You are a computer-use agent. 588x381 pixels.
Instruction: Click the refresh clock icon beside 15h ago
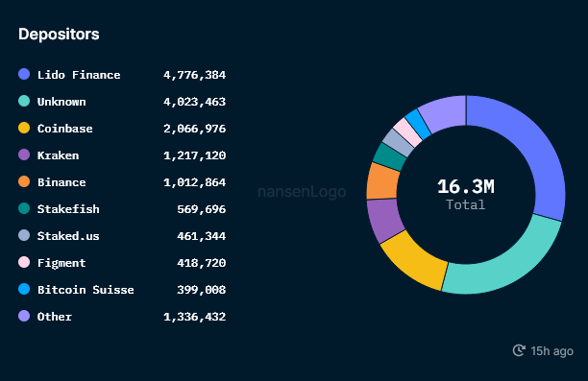pyautogui.click(x=519, y=350)
